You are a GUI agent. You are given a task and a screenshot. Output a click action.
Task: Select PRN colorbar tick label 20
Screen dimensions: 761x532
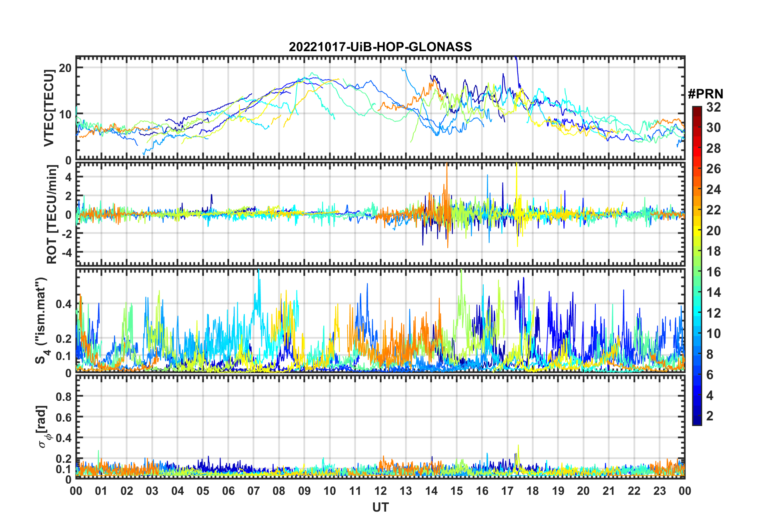(713, 231)
